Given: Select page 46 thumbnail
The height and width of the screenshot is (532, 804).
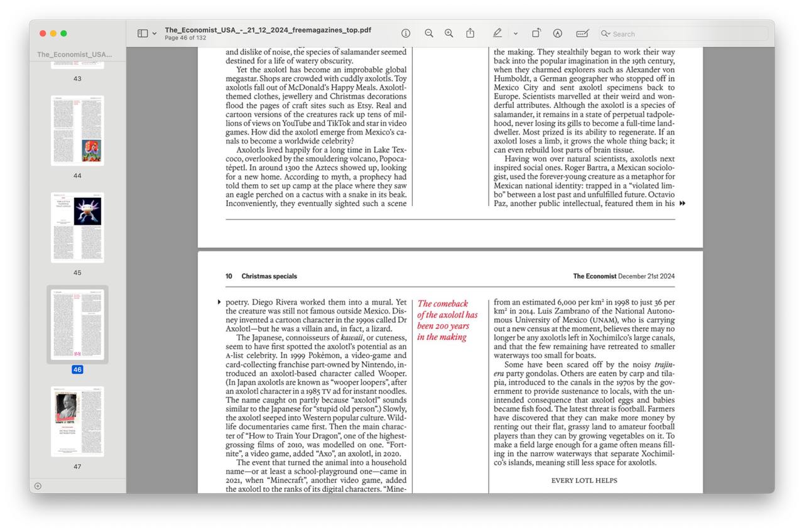Looking at the screenshot, I should pos(77,324).
